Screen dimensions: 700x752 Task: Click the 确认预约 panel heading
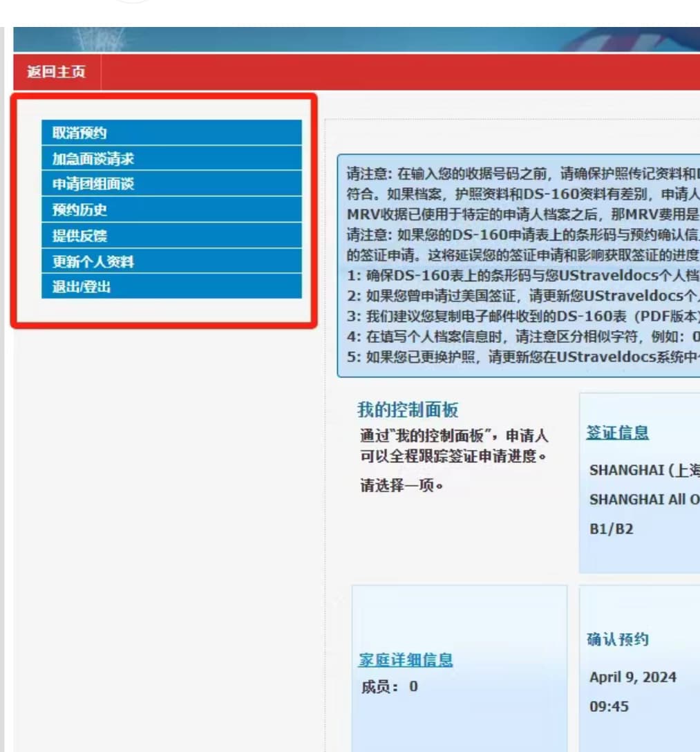pos(617,639)
